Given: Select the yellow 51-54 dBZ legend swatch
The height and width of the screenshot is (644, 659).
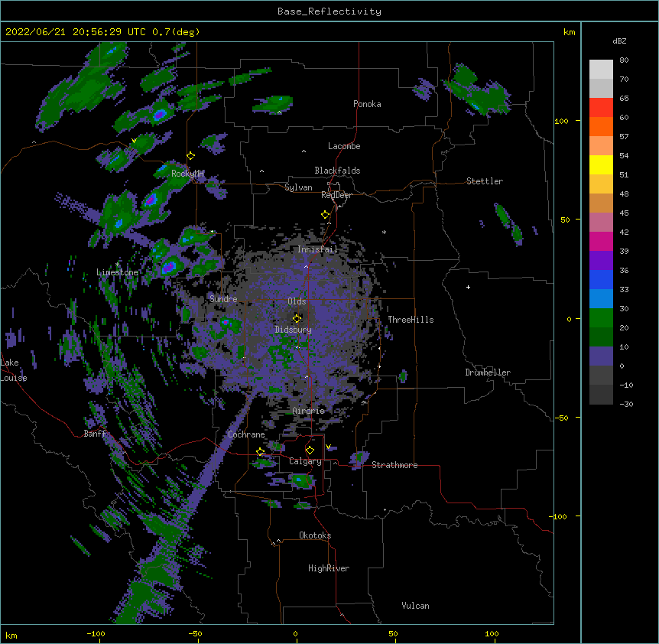Looking at the screenshot, I should [x=601, y=164].
